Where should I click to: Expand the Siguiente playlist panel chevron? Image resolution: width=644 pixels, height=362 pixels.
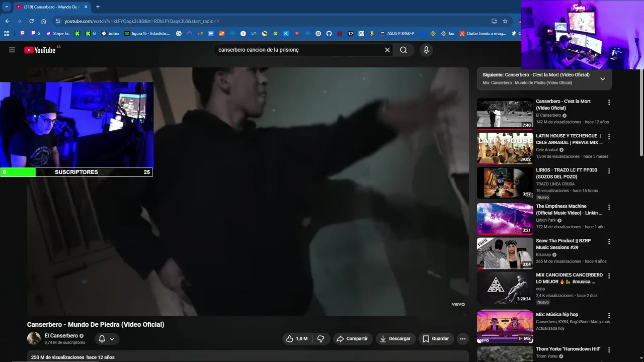click(x=603, y=79)
